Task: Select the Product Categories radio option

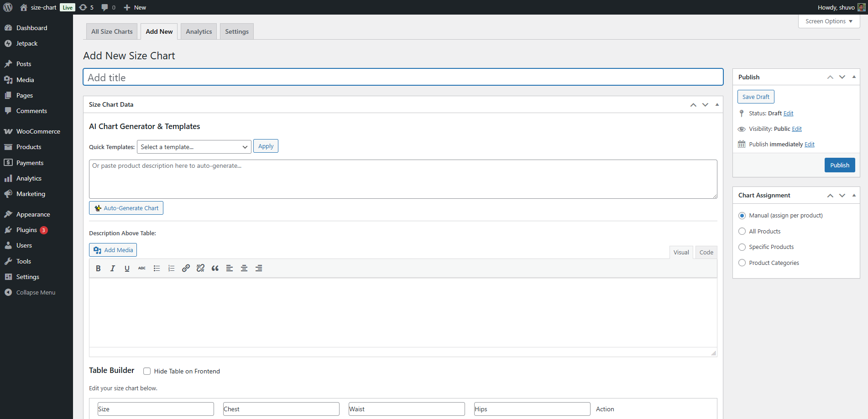Action: [x=742, y=263]
